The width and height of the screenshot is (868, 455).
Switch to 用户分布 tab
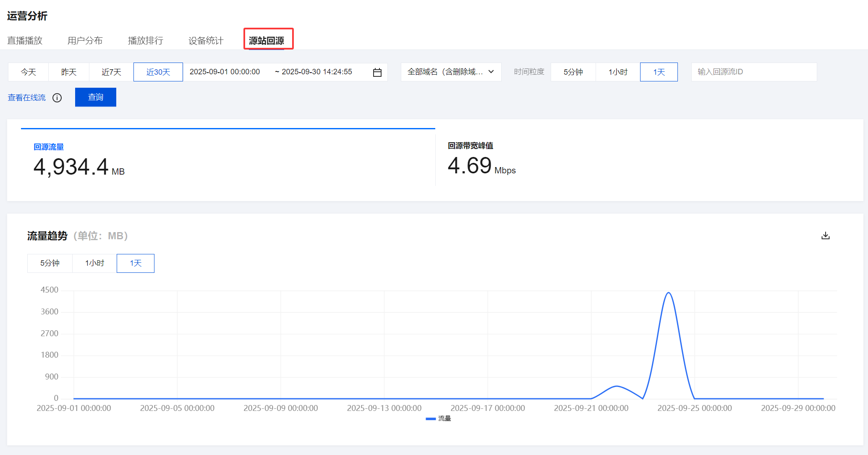85,41
